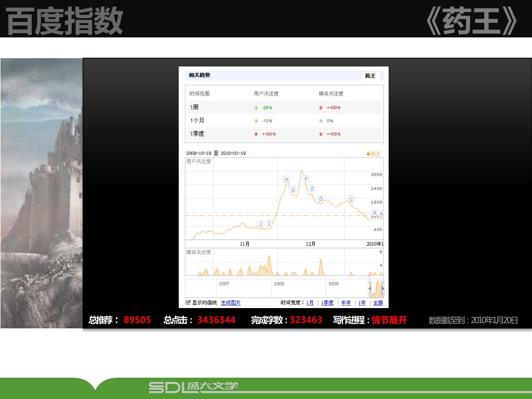Click the 1季度 row label
The width and height of the screenshot is (532, 399).
pyautogui.click(x=197, y=134)
